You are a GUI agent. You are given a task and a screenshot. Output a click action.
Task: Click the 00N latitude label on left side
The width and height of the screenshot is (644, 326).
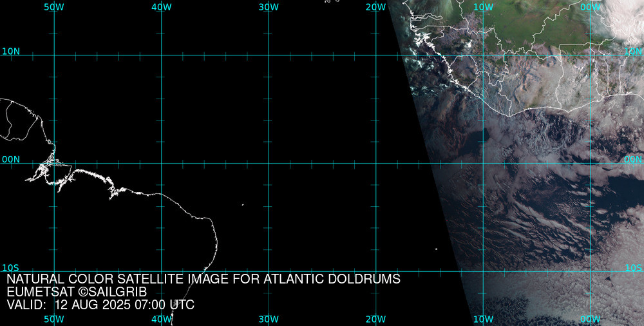(x=11, y=160)
